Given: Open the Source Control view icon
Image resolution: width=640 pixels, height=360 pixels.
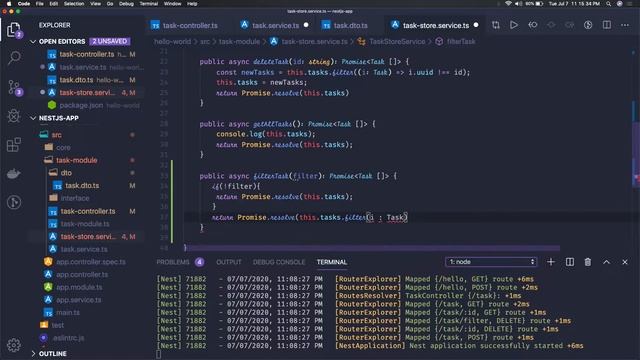Looking at the screenshot, I should pos(14,87).
